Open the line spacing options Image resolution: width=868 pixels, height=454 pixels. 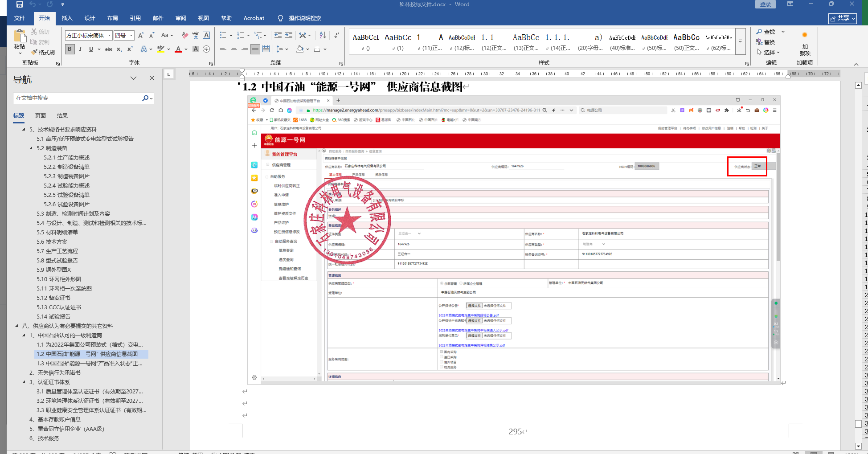[x=280, y=49]
